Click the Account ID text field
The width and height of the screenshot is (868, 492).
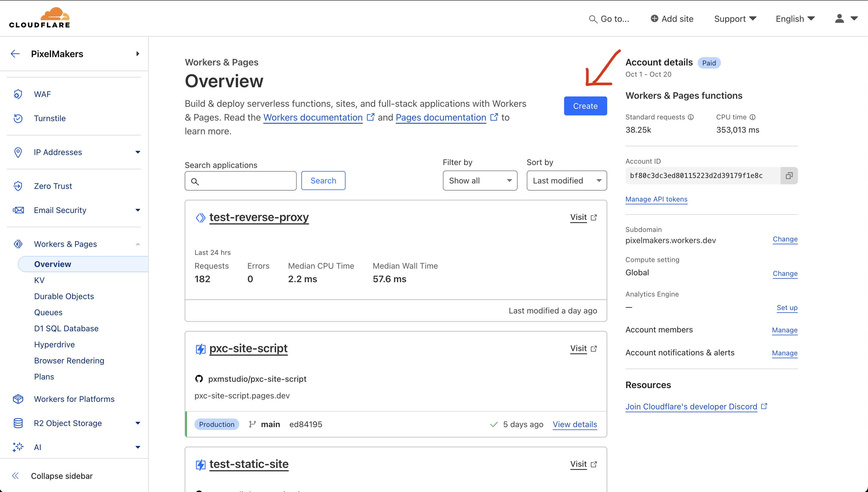click(703, 176)
